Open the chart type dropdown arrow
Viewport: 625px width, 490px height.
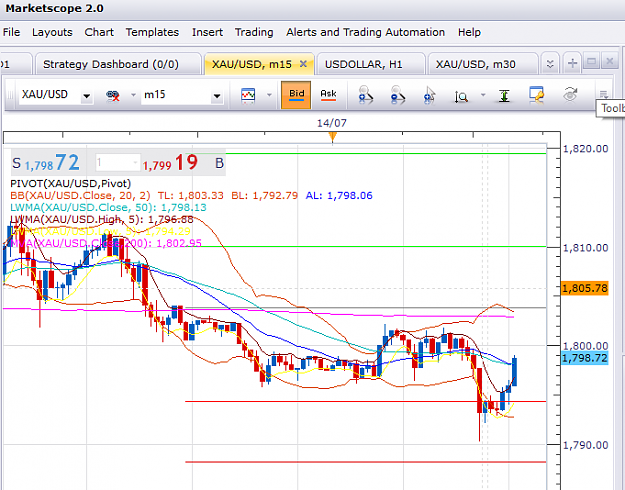[269, 95]
